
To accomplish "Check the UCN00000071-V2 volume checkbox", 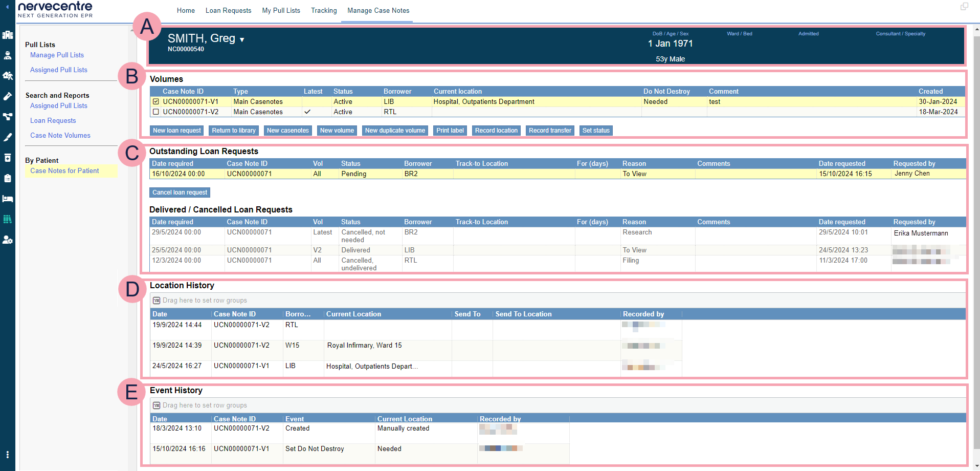I will coord(156,112).
